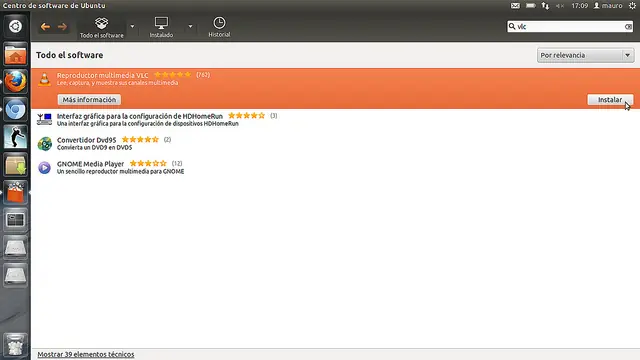Open the first drive icon in launcher
This screenshot has height=360, width=640.
(x=16, y=248)
